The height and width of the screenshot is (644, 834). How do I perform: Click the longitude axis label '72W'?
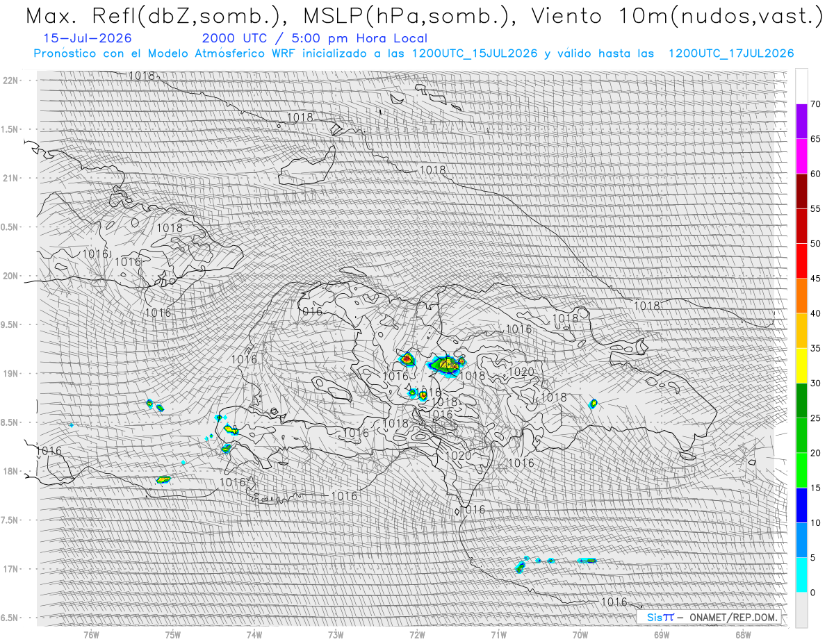(417, 635)
